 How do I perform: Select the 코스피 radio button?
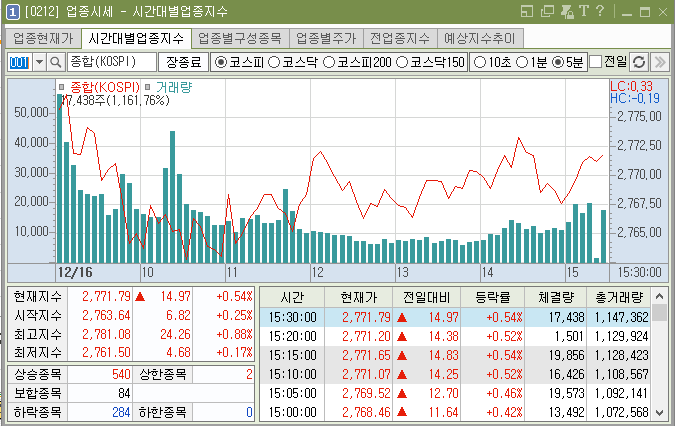(x=221, y=62)
